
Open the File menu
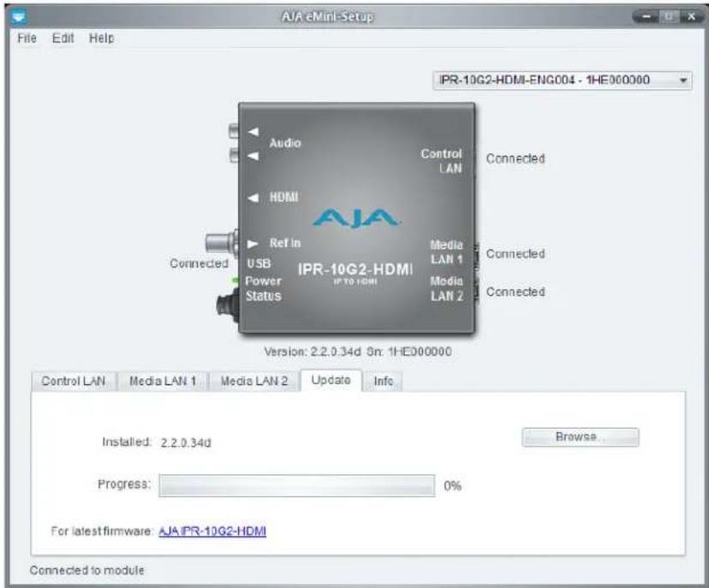(x=27, y=39)
